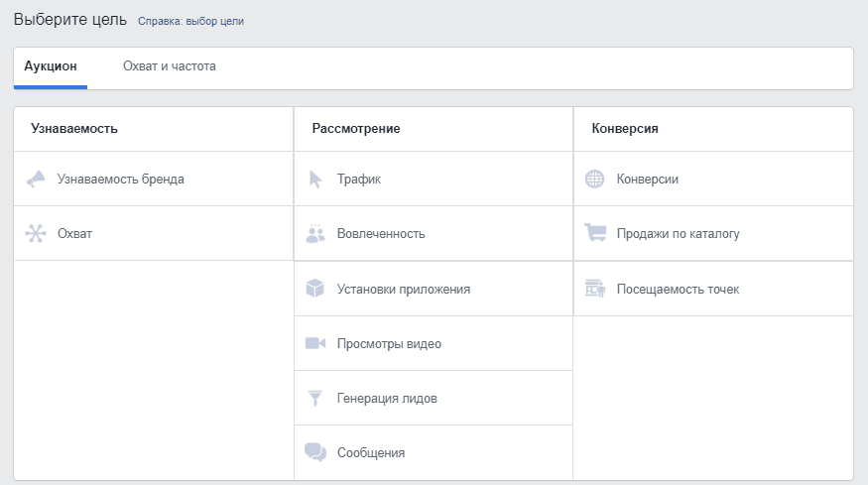The height and width of the screenshot is (485, 868).
Task: Click the funnel icon for Генерация лидов
Action: [315, 398]
